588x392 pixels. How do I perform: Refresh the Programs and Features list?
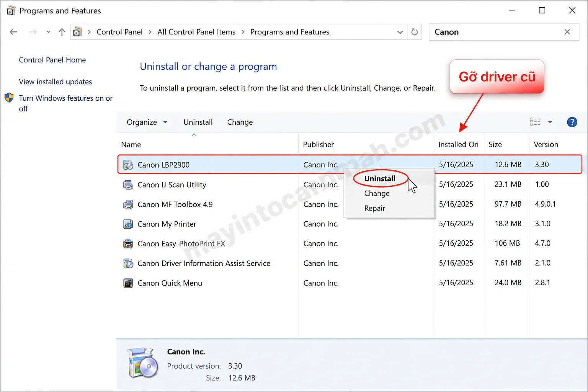(x=414, y=32)
